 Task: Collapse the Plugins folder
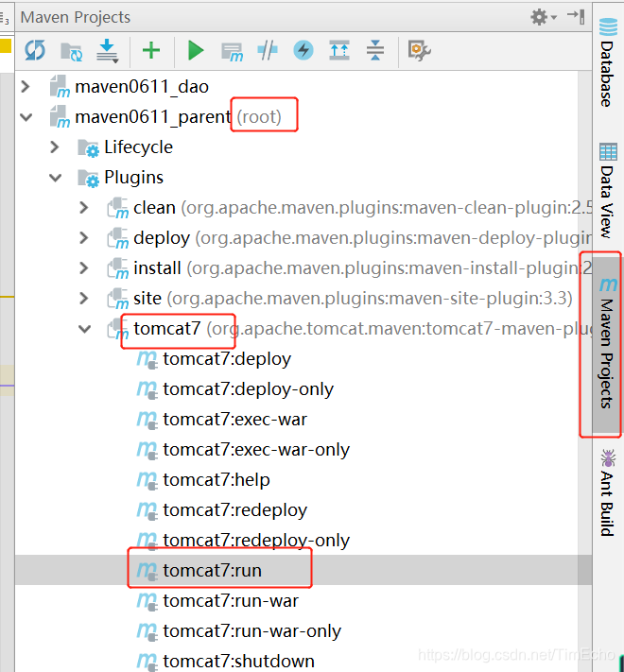pos(55,178)
